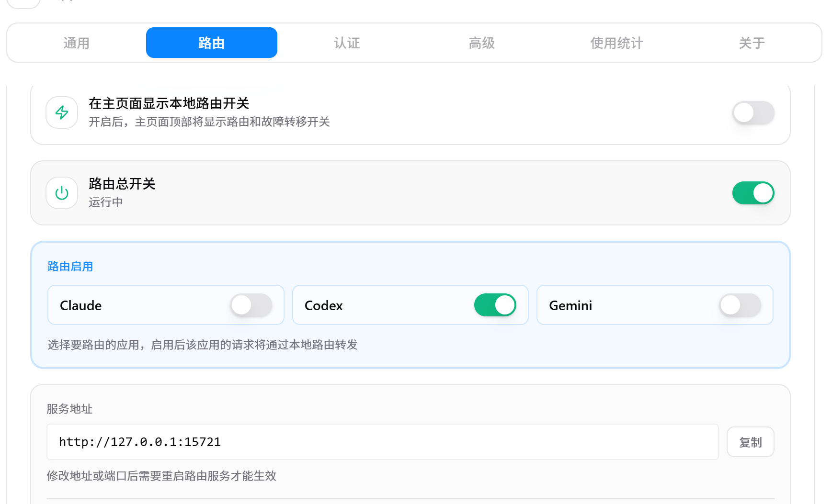The width and height of the screenshot is (832, 504).
Task: Click the power icon beside 路由总开关
Action: [x=62, y=193]
